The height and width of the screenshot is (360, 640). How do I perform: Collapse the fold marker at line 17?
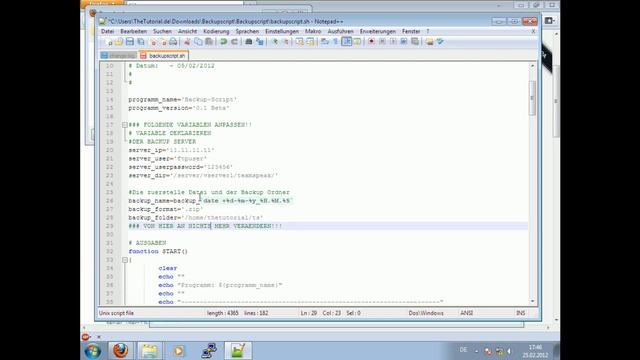point(125,125)
